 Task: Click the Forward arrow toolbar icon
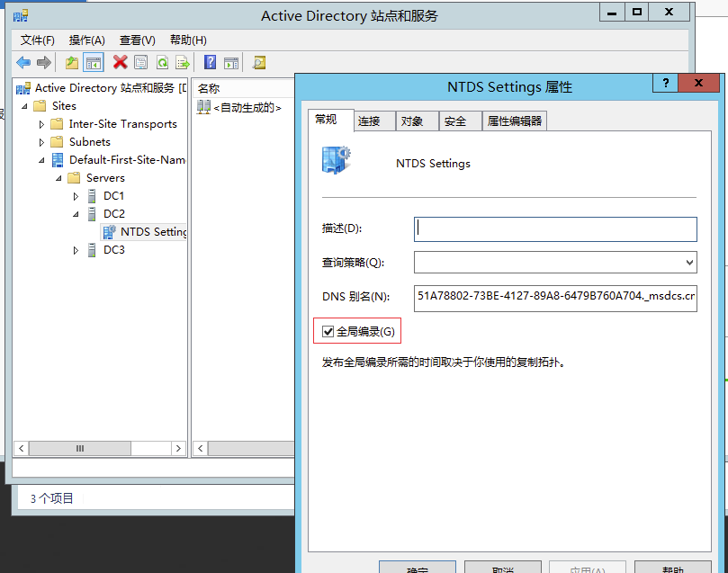pos(43,62)
